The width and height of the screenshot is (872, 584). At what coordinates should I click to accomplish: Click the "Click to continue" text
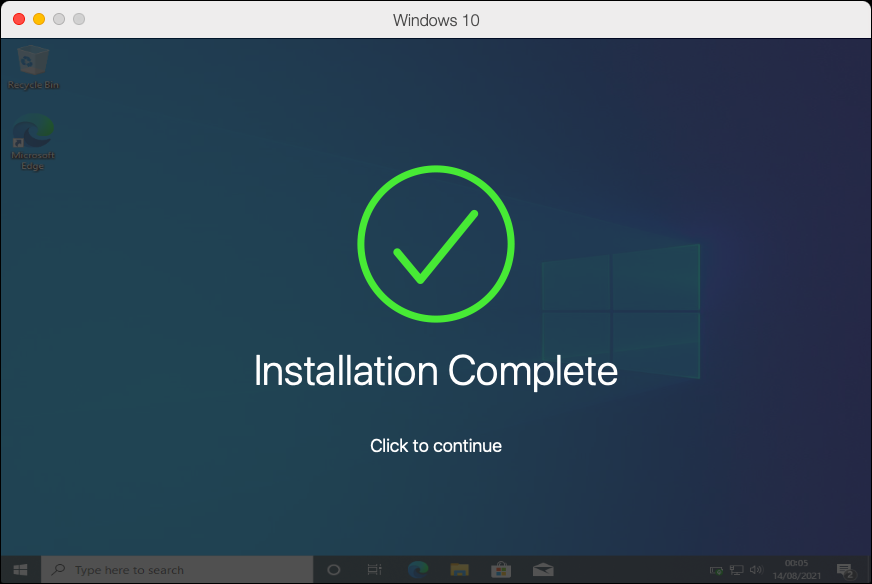(436, 446)
